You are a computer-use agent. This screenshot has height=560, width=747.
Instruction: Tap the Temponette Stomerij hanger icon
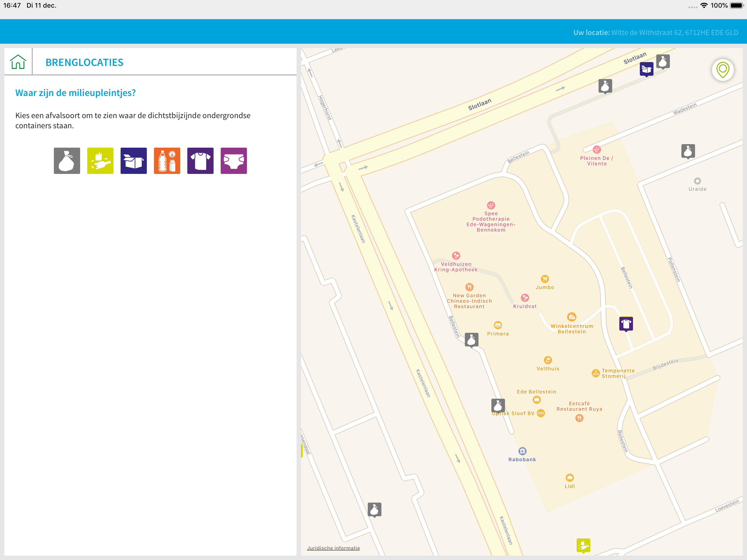tap(596, 373)
